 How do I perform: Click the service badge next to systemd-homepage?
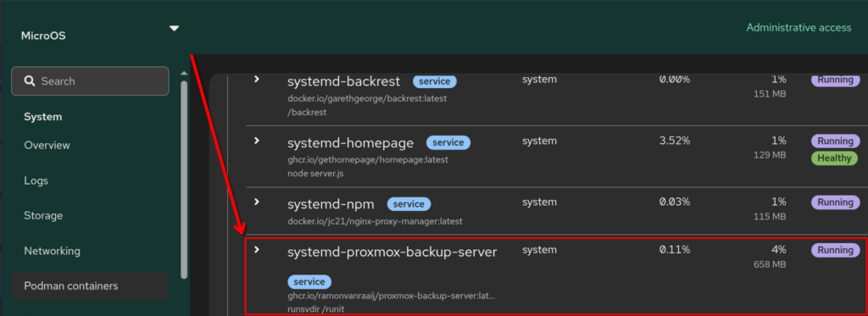coord(448,143)
